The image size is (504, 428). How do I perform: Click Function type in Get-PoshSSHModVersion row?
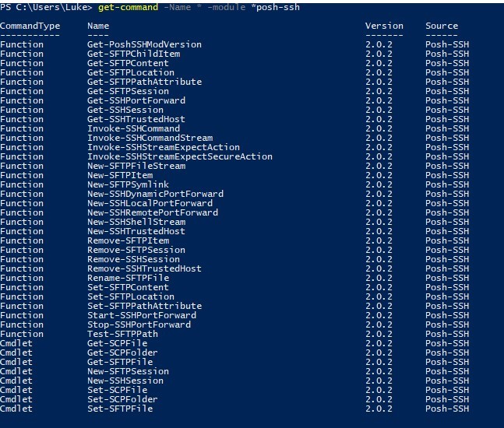point(22,44)
